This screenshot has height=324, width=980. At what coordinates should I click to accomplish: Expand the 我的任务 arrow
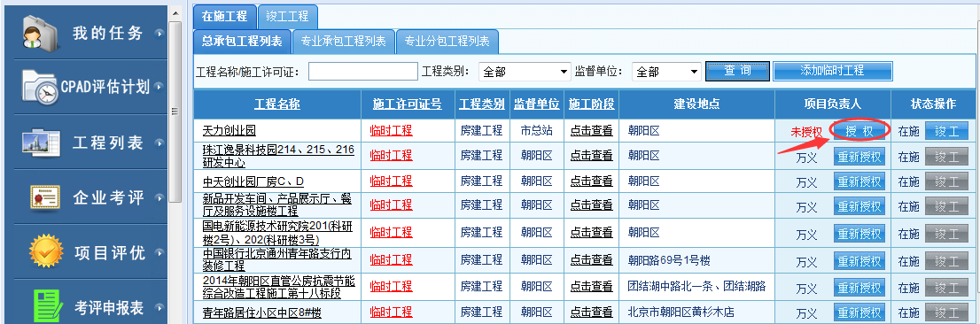160,33
